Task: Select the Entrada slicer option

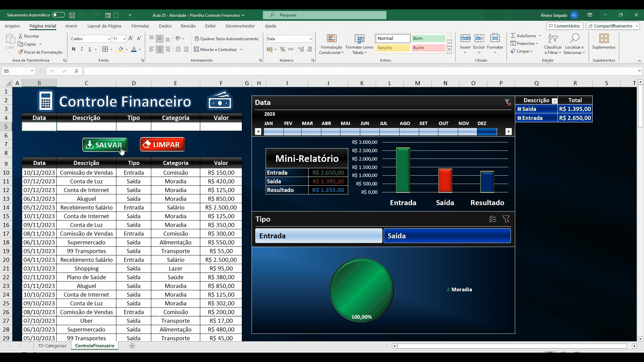Action: click(x=318, y=236)
